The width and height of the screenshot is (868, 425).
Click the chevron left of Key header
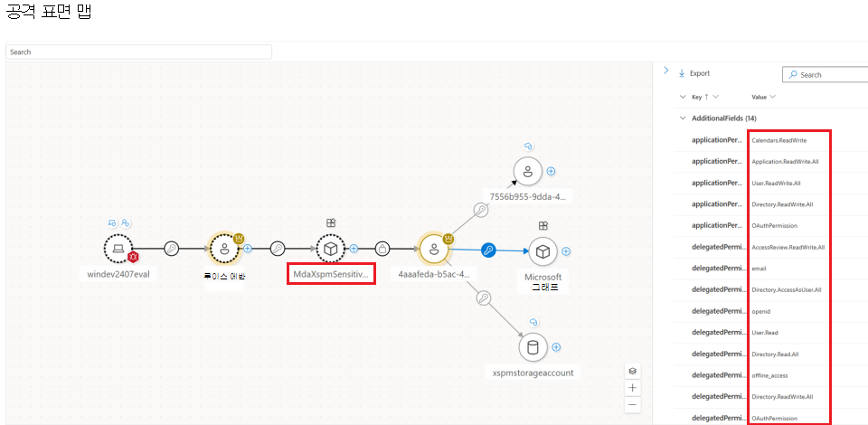point(683,97)
